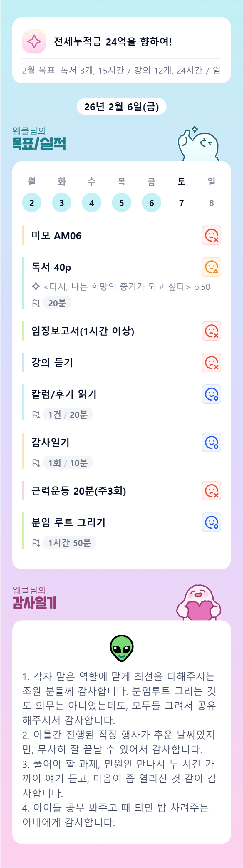Select Saturday the 7th in week row
This screenshot has height=868, width=243.
coord(182,203)
